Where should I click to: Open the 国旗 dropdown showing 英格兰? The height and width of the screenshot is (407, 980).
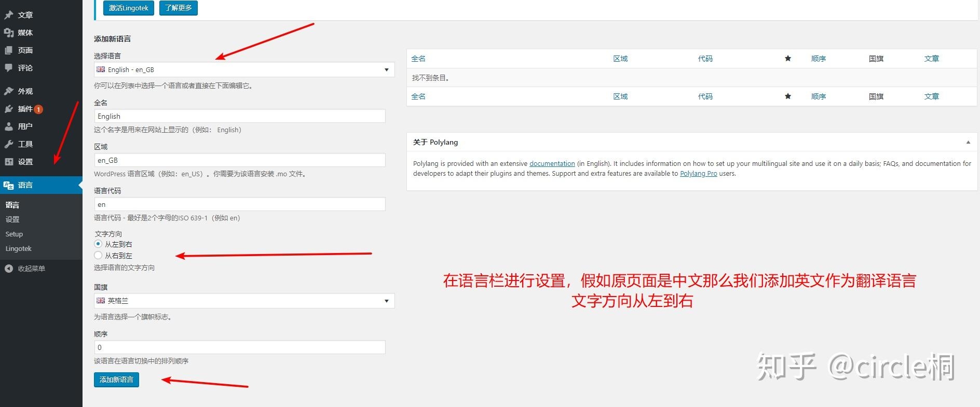tap(244, 301)
